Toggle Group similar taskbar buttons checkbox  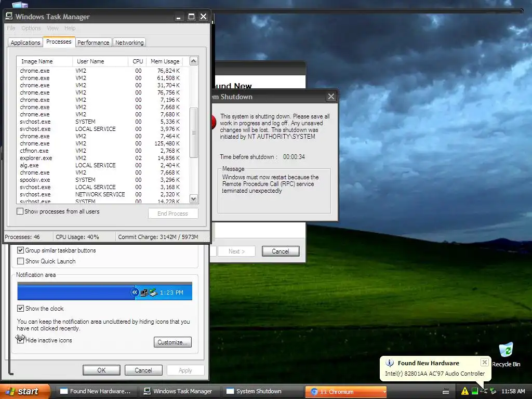[x=20, y=250]
